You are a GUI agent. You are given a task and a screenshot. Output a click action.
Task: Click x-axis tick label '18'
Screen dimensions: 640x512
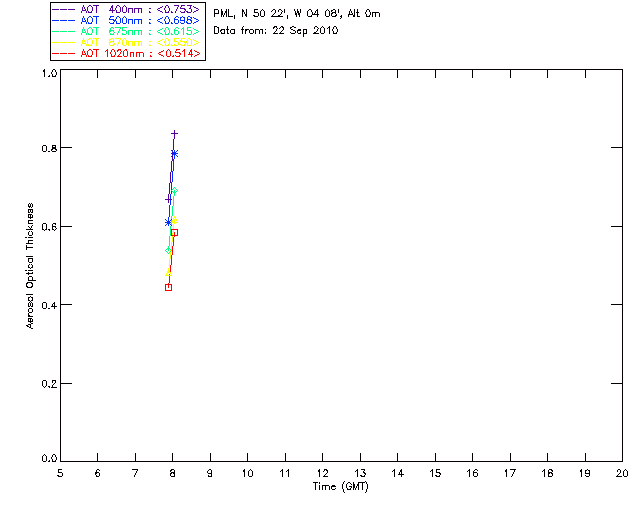coord(547,473)
